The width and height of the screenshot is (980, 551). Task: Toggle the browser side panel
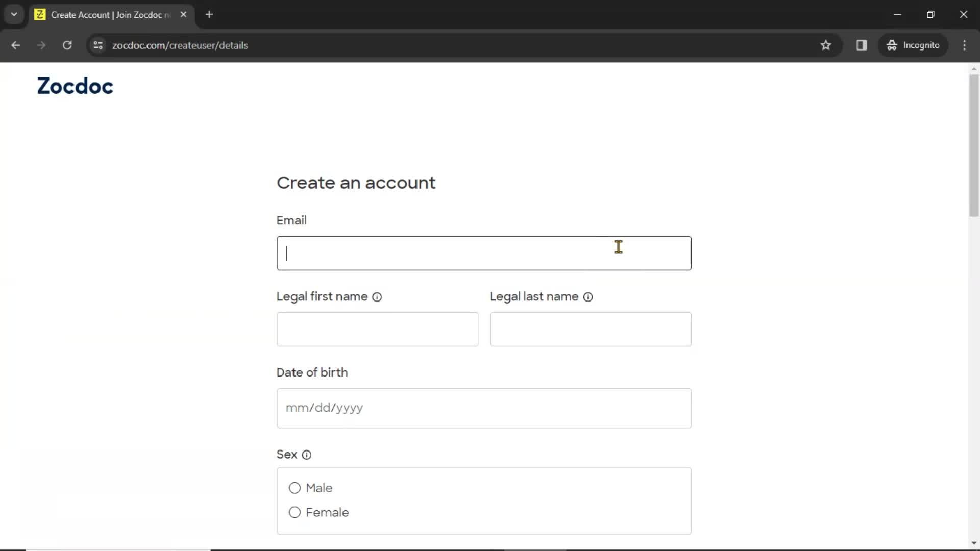click(x=862, y=45)
